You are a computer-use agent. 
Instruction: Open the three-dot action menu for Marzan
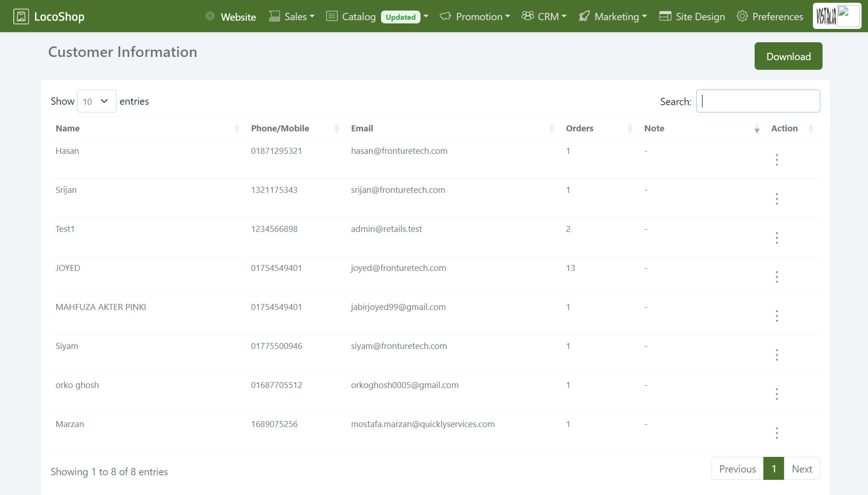777,433
